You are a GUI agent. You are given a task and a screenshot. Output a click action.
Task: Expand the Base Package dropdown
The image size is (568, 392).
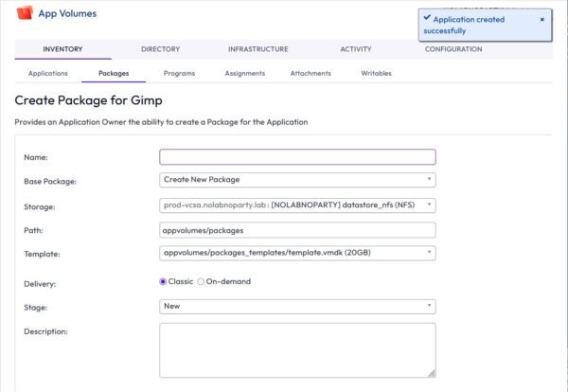pyautogui.click(x=297, y=180)
